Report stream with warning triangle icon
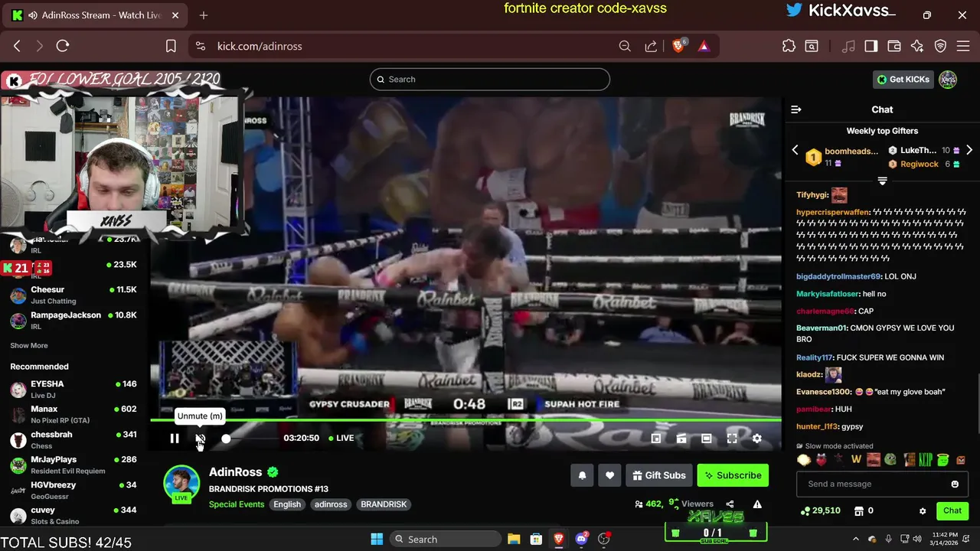Viewport: 980px width, 551px height. (x=757, y=504)
